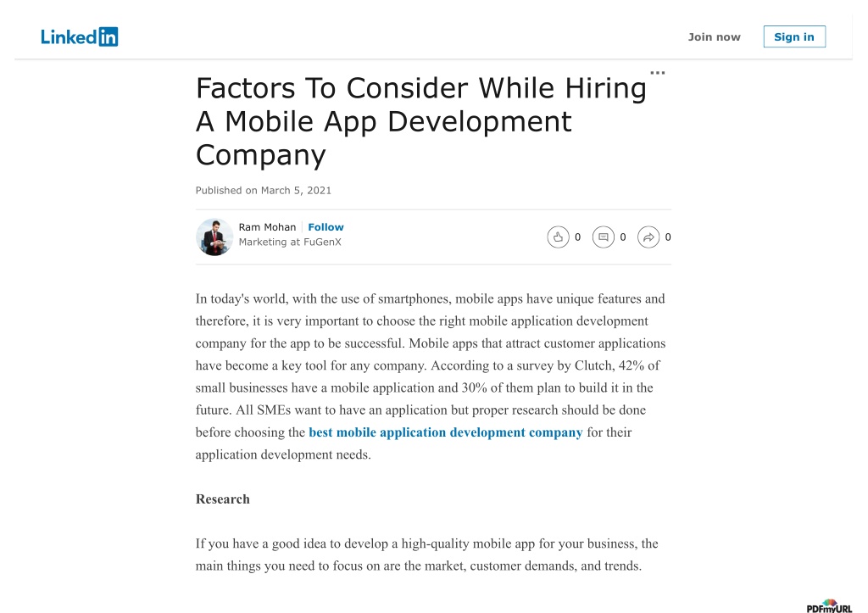Screen dimensions: 868x613
Task: Open the Ram Mohan author name
Action: click(267, 227)
